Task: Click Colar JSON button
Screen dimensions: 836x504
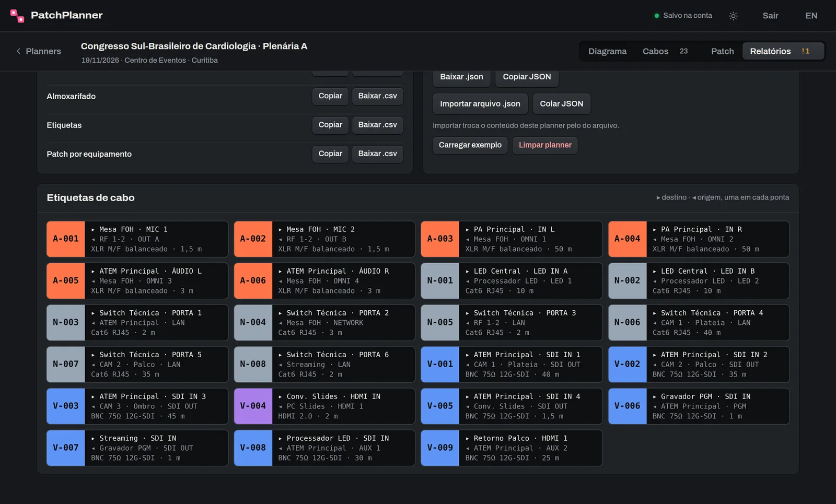Action: pos(561,104)
